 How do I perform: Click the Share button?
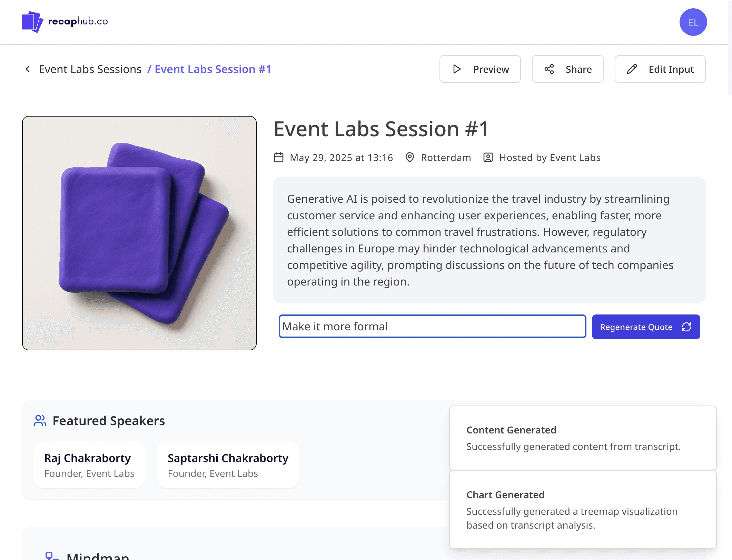click(567, 69)
